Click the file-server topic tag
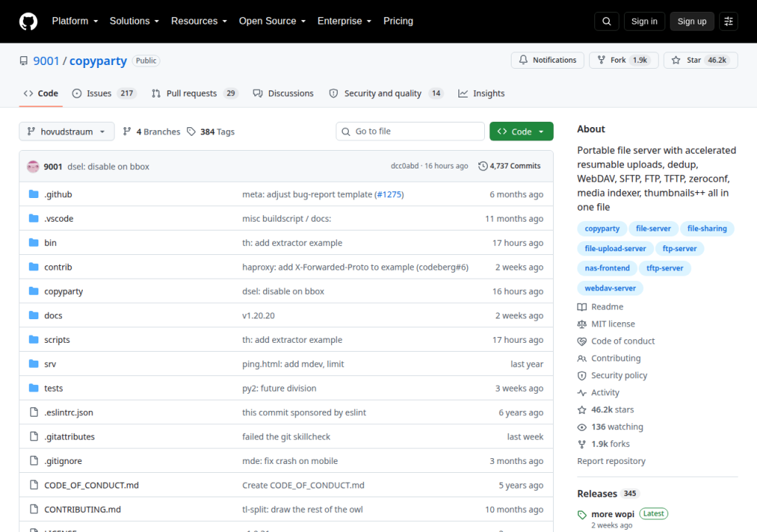The image size is (757, 532). click(x=654, y=228)
